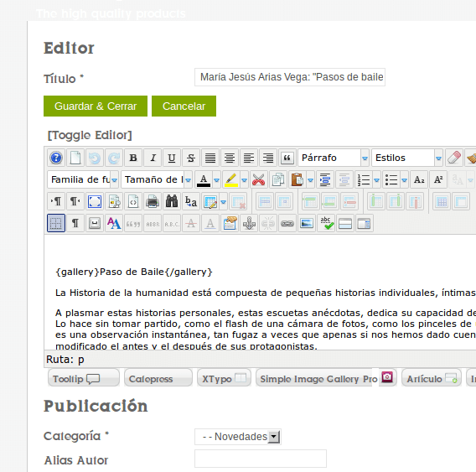The width and height of the screenshot is (476, 472).
Task: Insert anchor using the anchor icon
Action: (249, 224)
